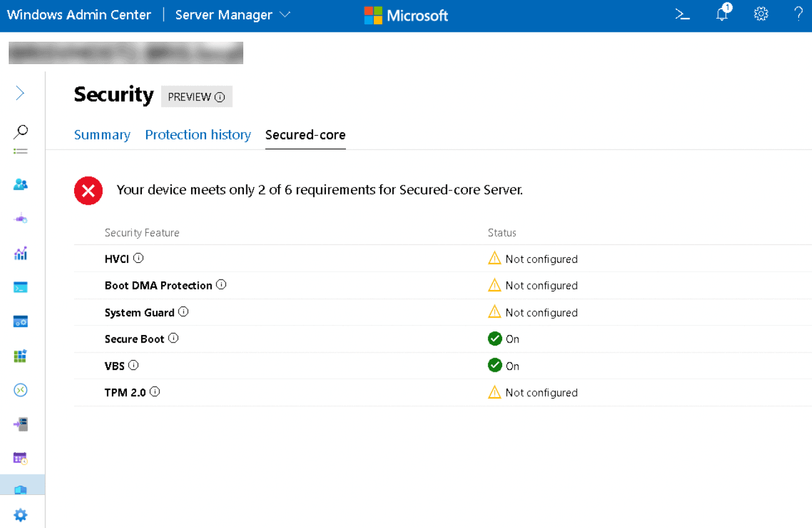This screenshot has height=528, width=812.
Task: Click the help question mark icon
Action: coord(798,14)
